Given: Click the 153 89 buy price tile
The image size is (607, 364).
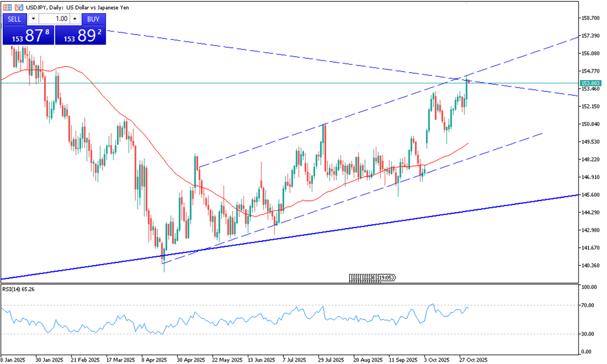Looking at the screenshot, I should 81,35.
